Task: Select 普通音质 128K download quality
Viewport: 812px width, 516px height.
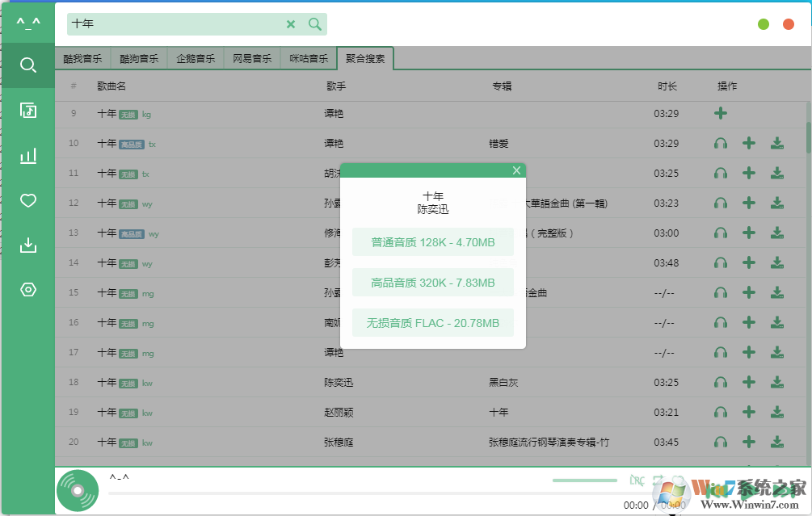Action: pyautogui.click(x=433, y=241)
